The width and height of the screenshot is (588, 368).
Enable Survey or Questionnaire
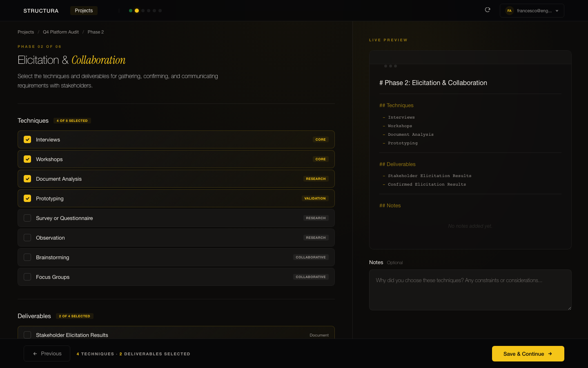click(x=27, y=218)
